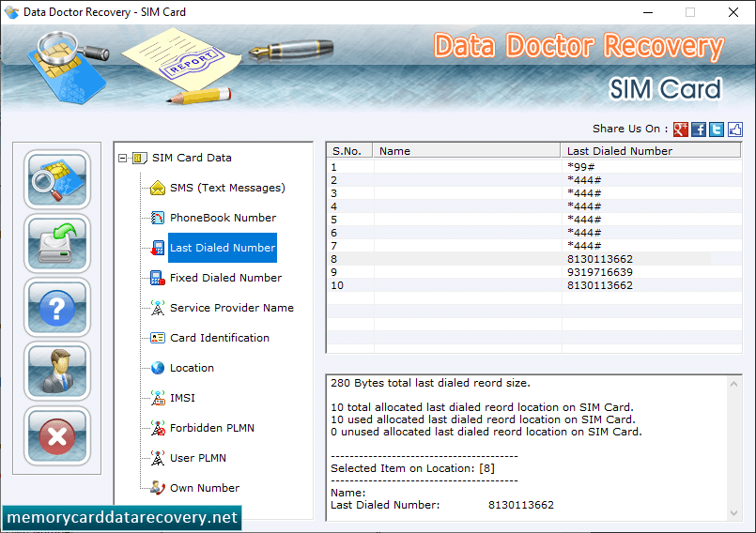Viewport: 756px width, 533px height.
Task: Click the Last Dialed Number column header
Action: [x=651, y=151]
